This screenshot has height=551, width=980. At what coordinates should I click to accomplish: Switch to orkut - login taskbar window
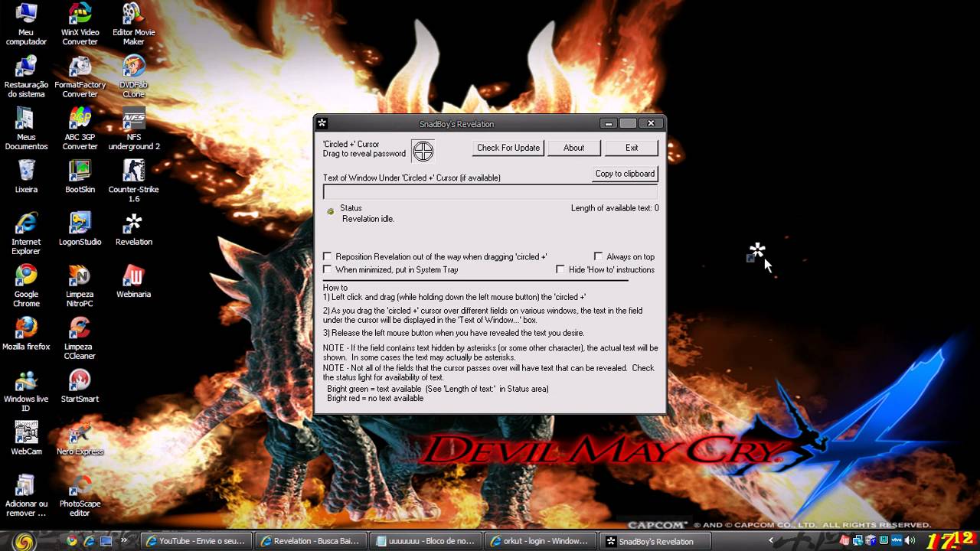tap(541, 541)
